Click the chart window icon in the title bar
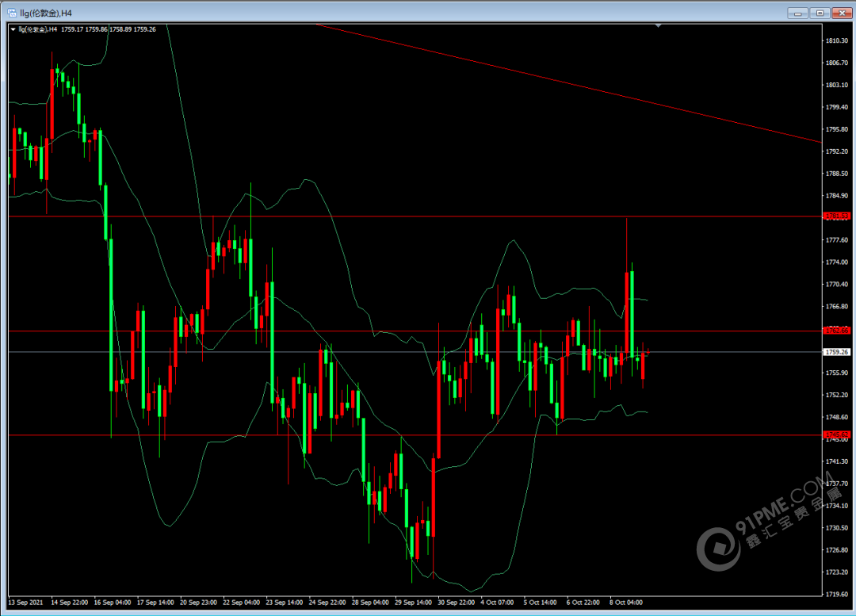This screenshot has width=856, height=616. pos(12,13)
